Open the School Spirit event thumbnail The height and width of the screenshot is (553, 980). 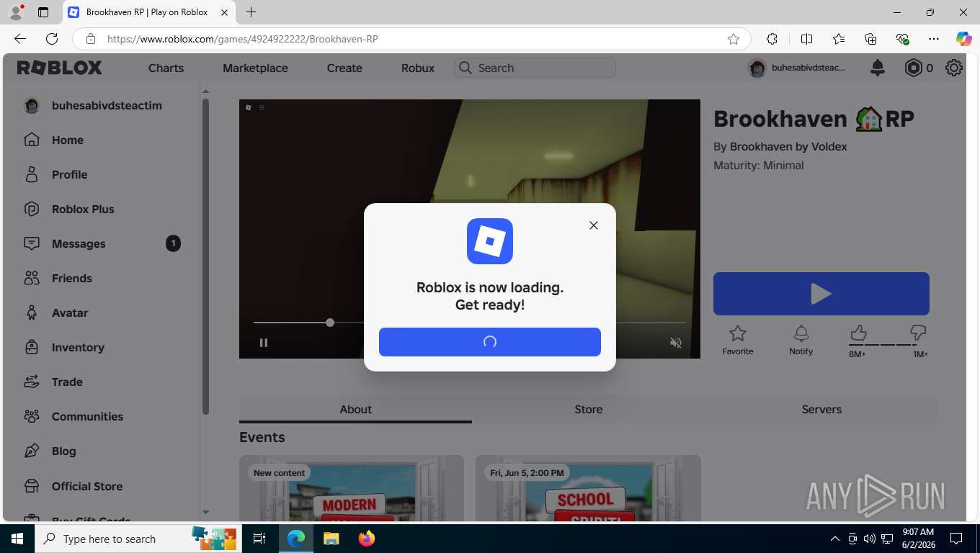588,488
